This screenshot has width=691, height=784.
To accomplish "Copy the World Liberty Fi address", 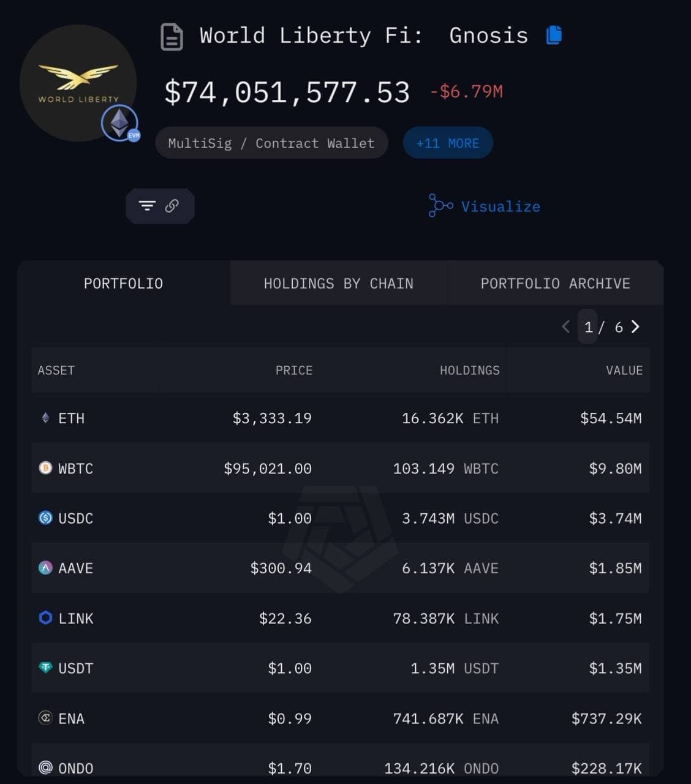I will pyautogui.click(x=554, y=35).
